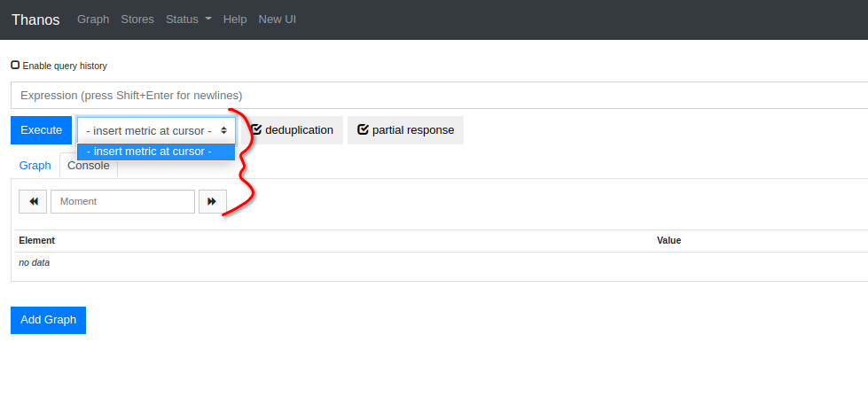The width and height of the screenshot is (868, 397).
Task: Click the Status menu caret arrow
Action: coord(208,19)
